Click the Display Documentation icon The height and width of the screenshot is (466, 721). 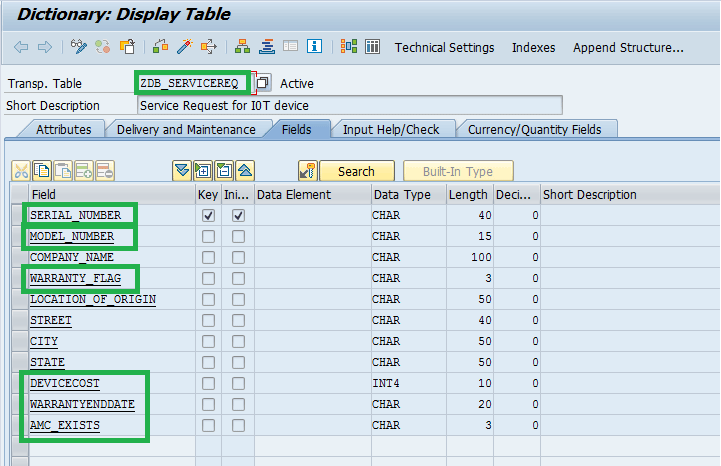[x=291, y=46]
